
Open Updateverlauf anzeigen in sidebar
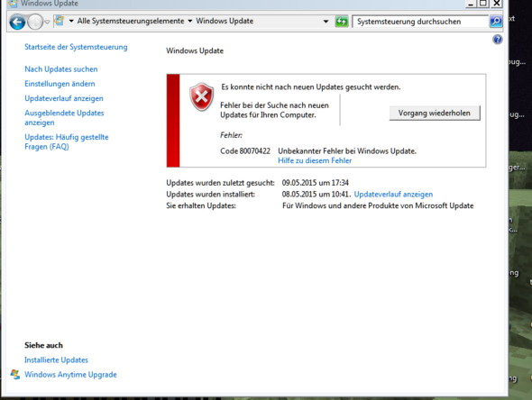click(x=64, y=98)
